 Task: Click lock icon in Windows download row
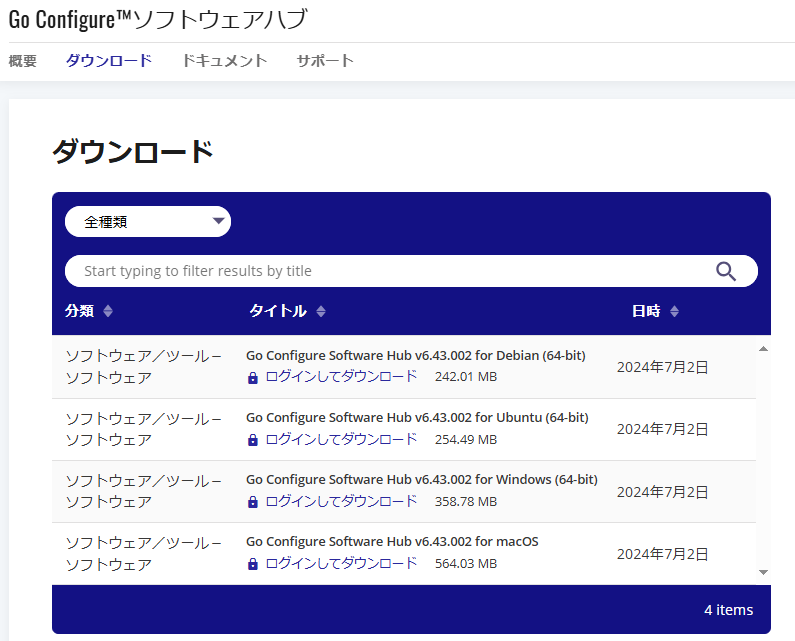253,502
